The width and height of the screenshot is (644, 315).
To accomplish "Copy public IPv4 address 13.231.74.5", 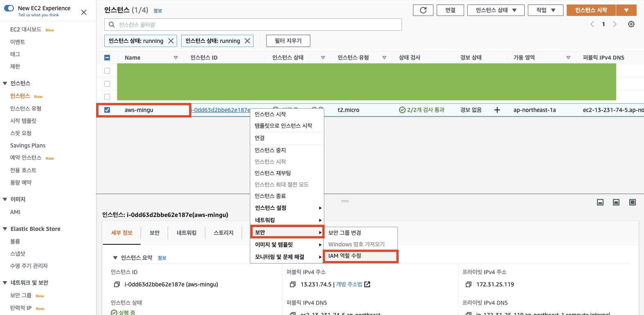I will click(292, 284).
